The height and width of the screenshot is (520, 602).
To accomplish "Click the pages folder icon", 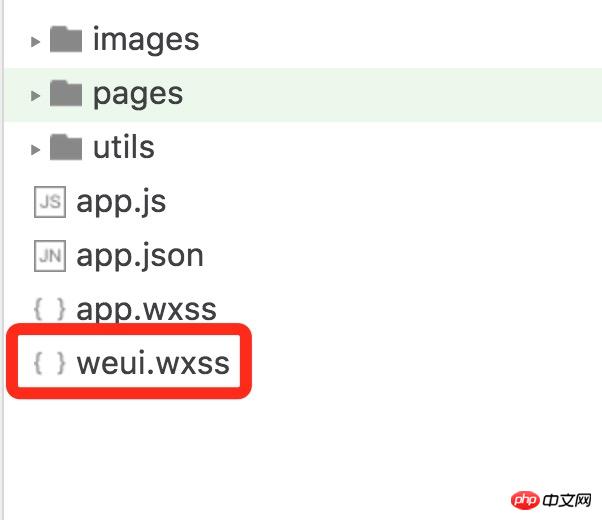I will tap(66, 93).
